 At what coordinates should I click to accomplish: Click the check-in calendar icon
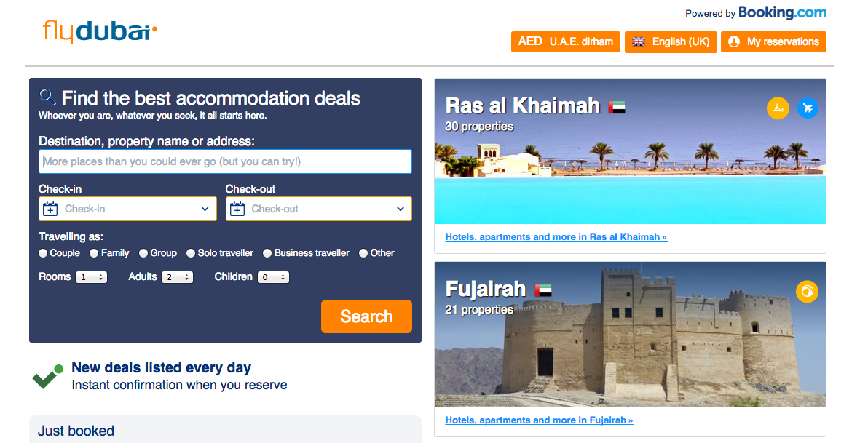click(50, 209)
